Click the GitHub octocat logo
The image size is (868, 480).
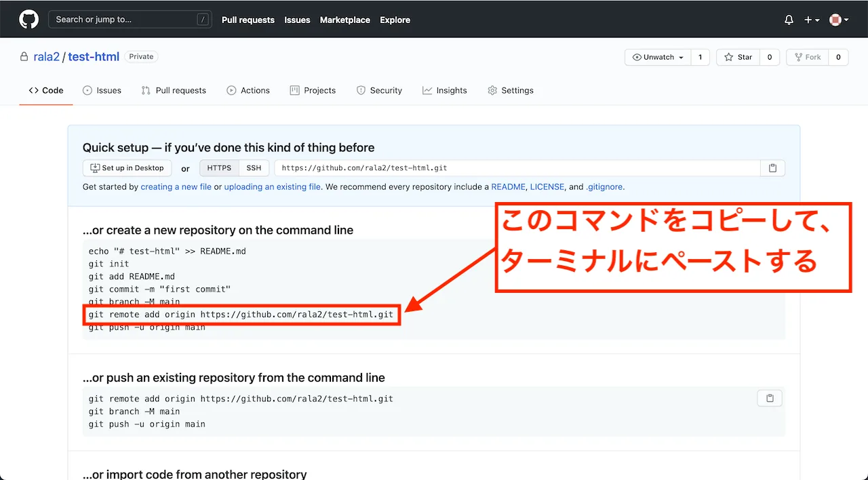(x=28, y=18)
